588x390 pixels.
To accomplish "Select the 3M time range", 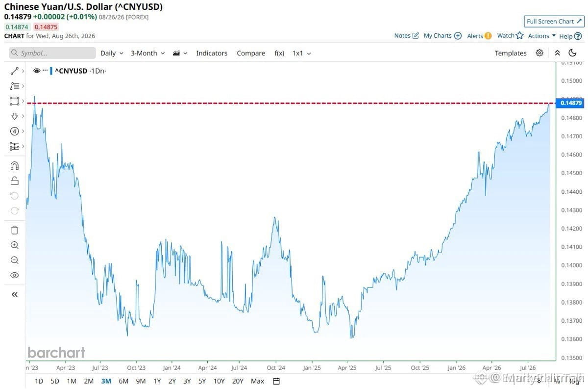I will (x=106, y=381).
